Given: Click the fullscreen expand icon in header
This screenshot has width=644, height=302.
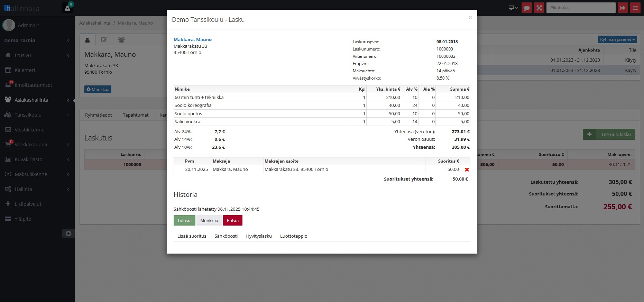Looking at the screenshot, I should point(539,8).
